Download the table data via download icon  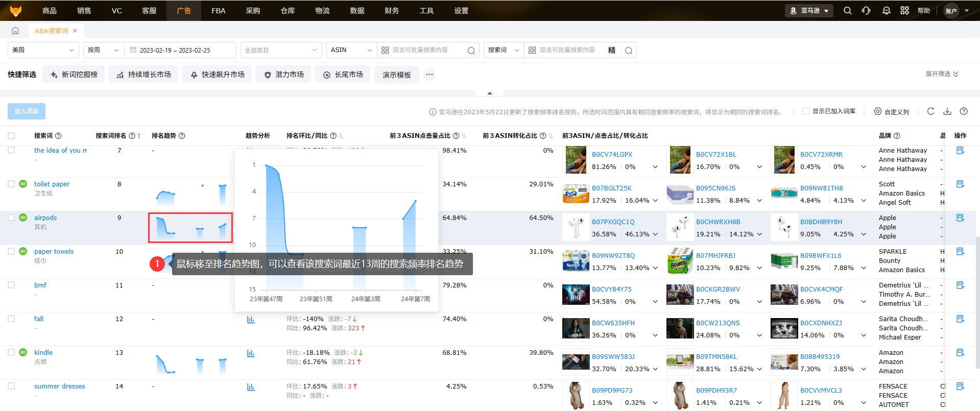point(947,111)
